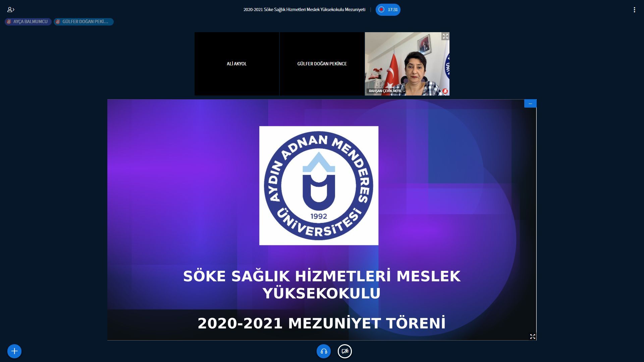Click muted mic icon on Rahşan's webcam
Viewport: 644px width, 362px height.
point(445,91)
